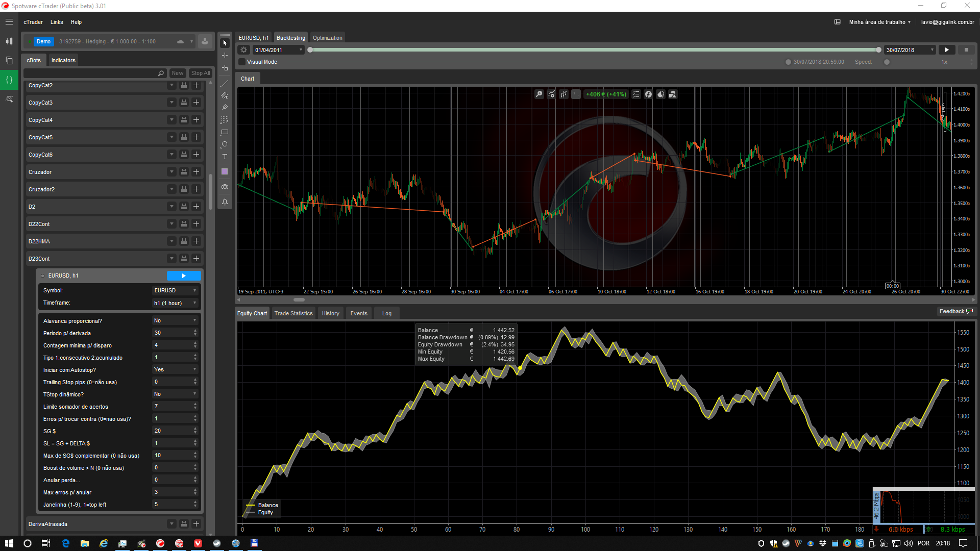980x551 pixels.
Task: Zoom in chart with magnifier icon
Action: [539, 94]
